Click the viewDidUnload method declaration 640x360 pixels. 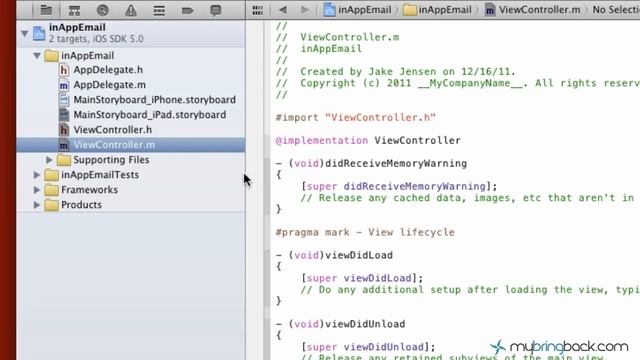click(340, 324)
